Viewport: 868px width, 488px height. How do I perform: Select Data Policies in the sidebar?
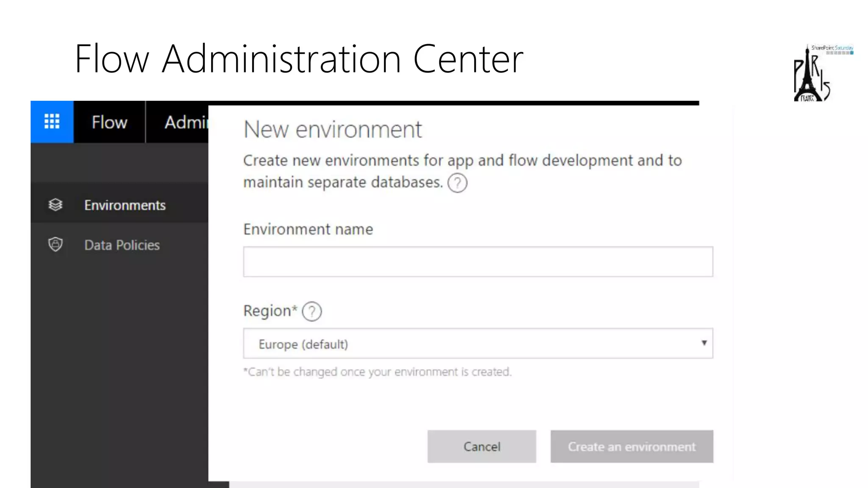coord(122,245)
